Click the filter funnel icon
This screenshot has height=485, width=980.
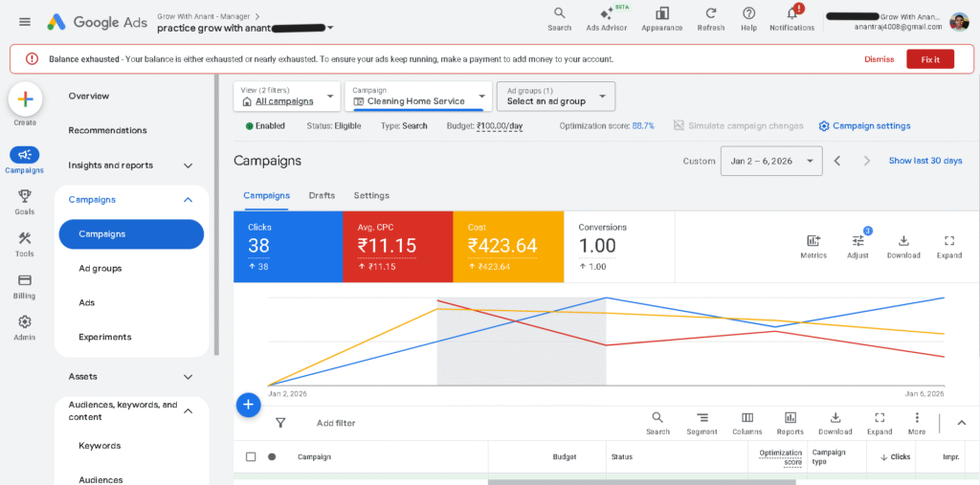[280, 423]
